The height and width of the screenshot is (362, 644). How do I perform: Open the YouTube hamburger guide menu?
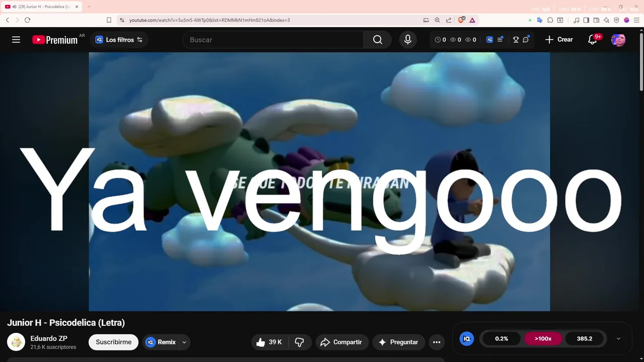click(x=16, y=40)
